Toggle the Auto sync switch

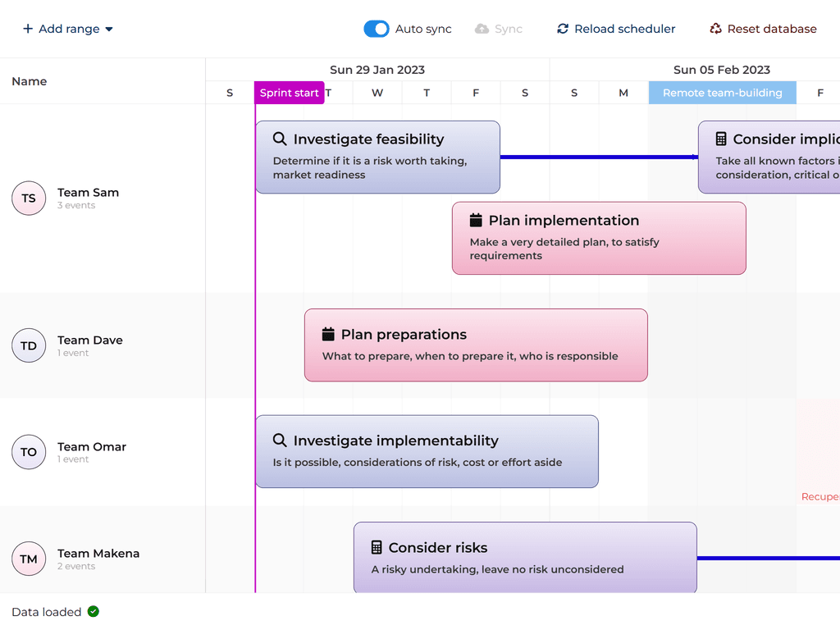(377, 29)
